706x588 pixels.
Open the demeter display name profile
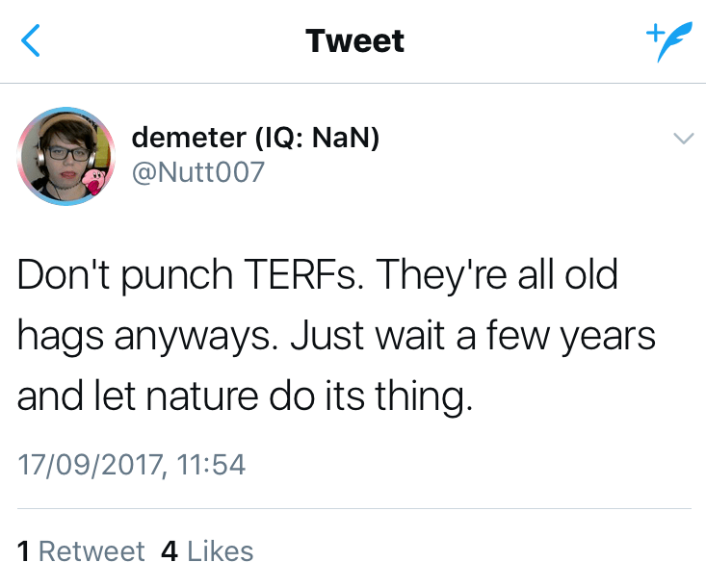pyautogui.click(x=189, y=139)
